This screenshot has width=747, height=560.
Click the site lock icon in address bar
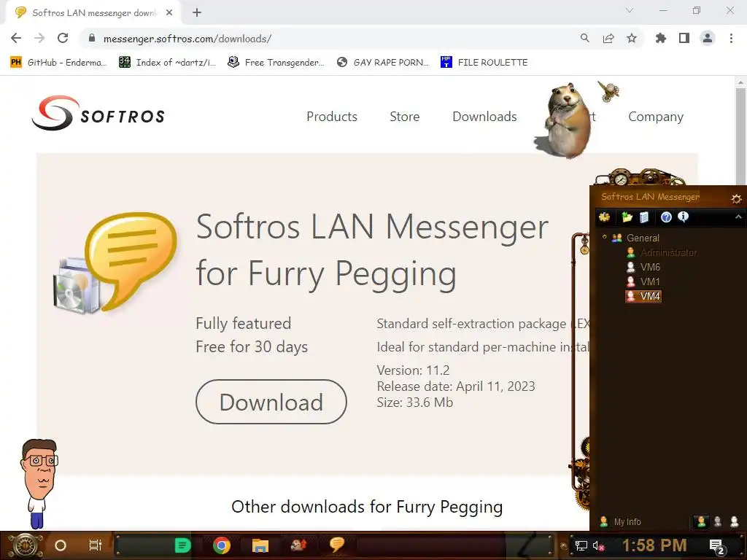(x=92, y=39)
